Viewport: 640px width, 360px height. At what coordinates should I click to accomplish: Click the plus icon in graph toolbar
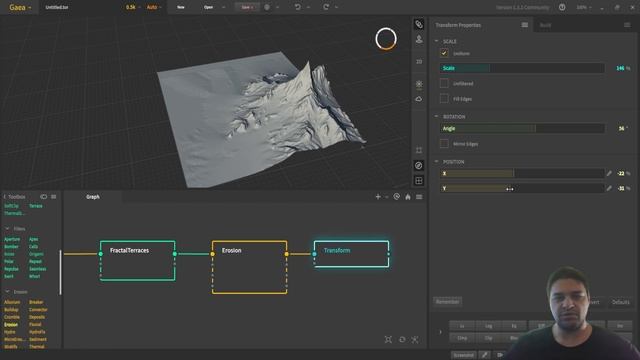[378, 197]
